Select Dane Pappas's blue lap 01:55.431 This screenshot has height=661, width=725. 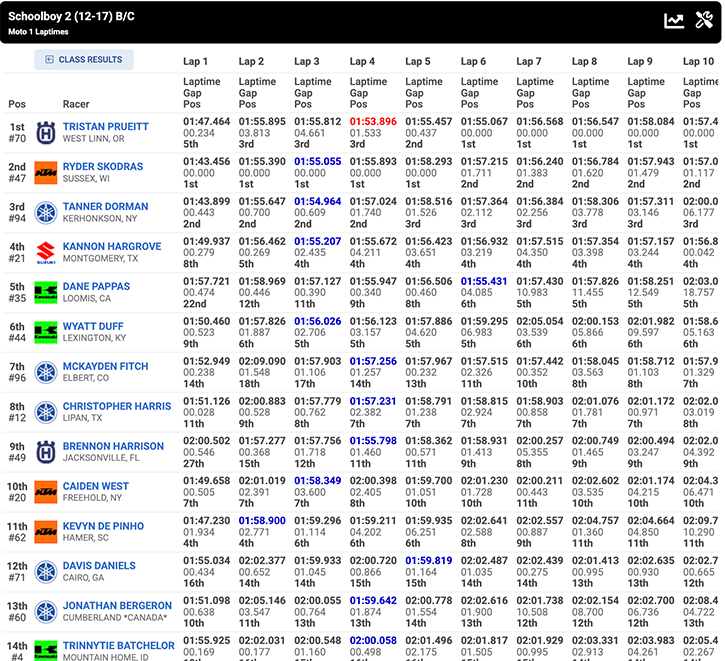484,281
